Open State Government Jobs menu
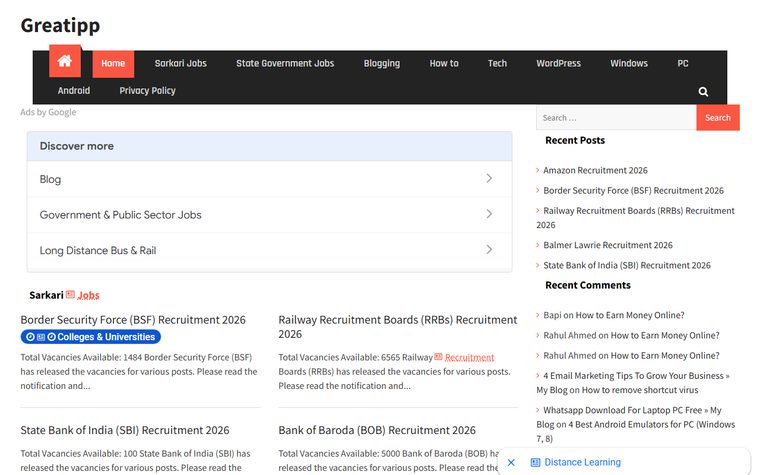This screenshot has width=760, height=475. tap(285, 63)
